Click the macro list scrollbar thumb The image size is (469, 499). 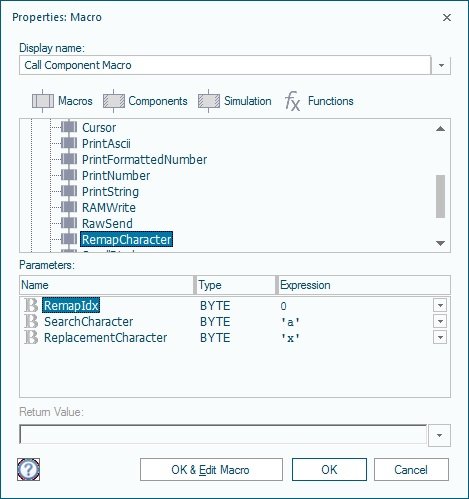[x=440, y=196]
